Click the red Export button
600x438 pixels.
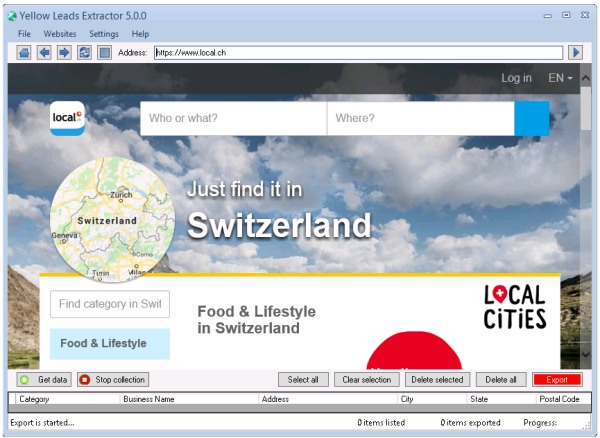pyautogui.click(x=556, y=380)
